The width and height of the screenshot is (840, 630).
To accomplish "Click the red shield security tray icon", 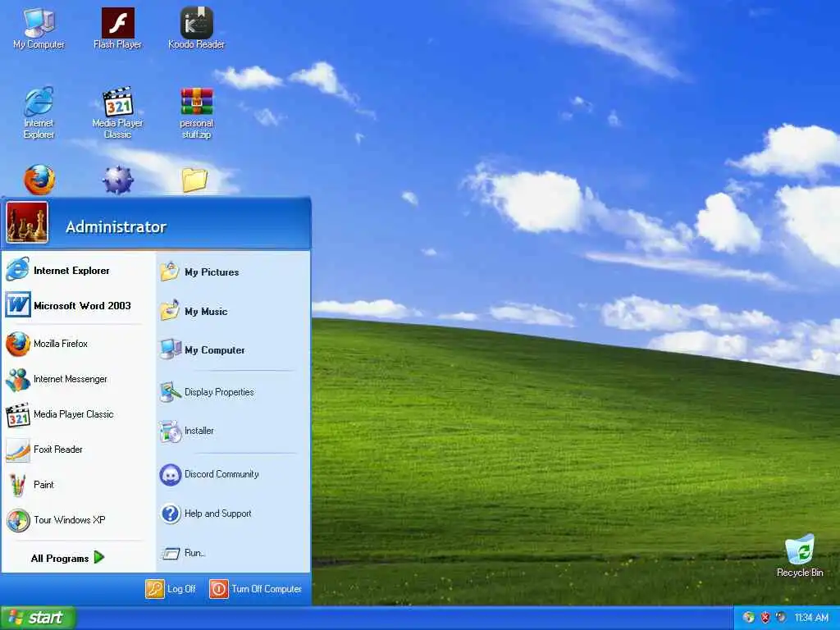I will click(765, 618).
